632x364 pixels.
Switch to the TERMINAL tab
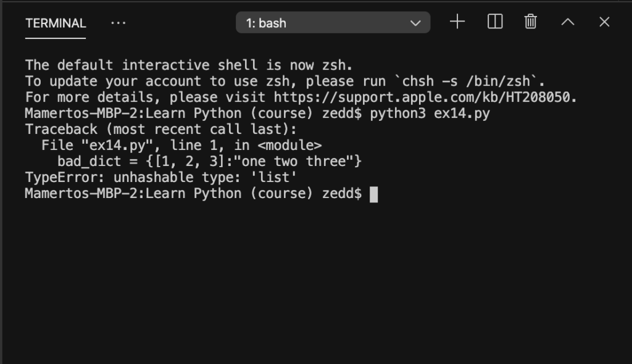click(56, 23)
